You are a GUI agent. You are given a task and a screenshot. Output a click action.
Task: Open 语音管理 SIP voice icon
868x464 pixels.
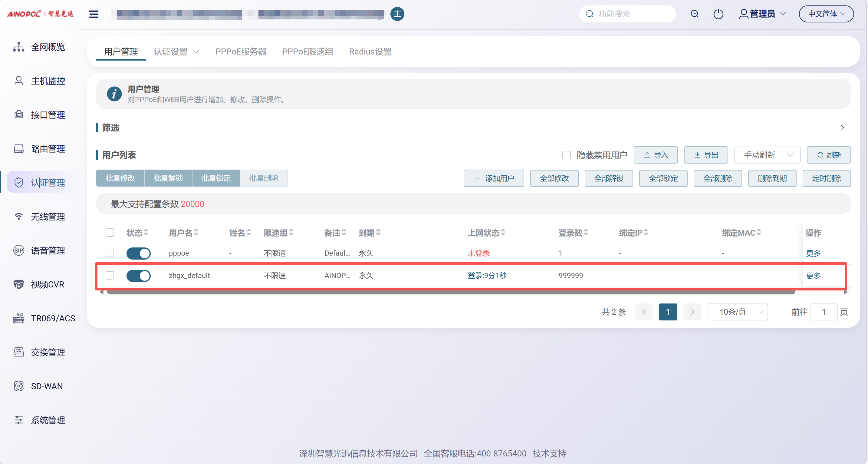pos(18,250)
